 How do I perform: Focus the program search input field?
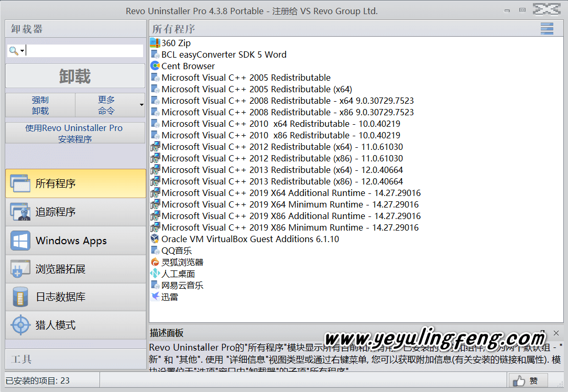[84, 51]
